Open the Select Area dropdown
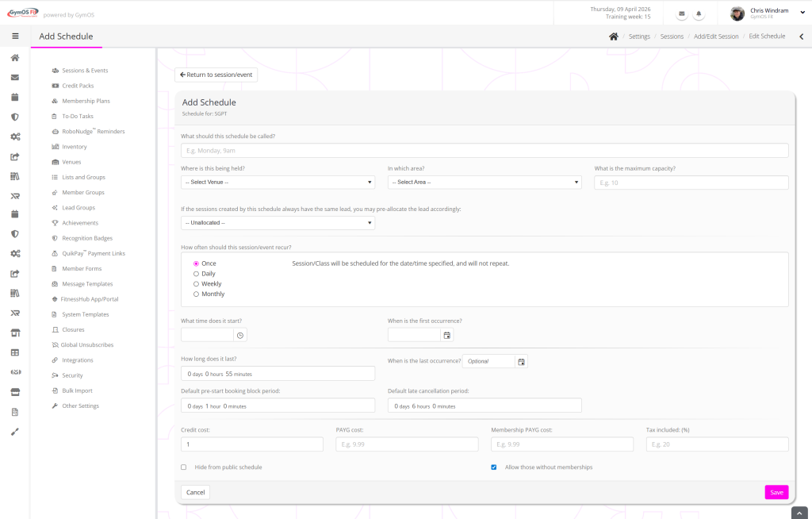 485,183
